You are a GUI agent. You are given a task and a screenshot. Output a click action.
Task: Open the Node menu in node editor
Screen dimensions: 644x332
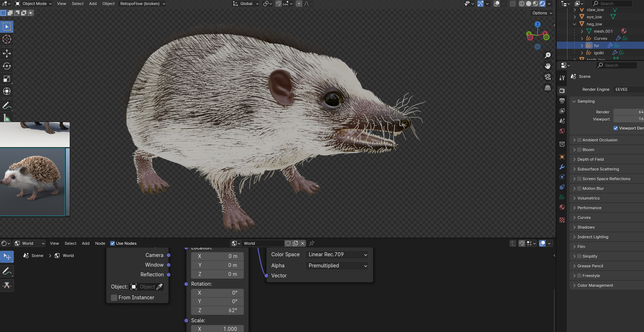pyautogui.click(x=100, y=243)
